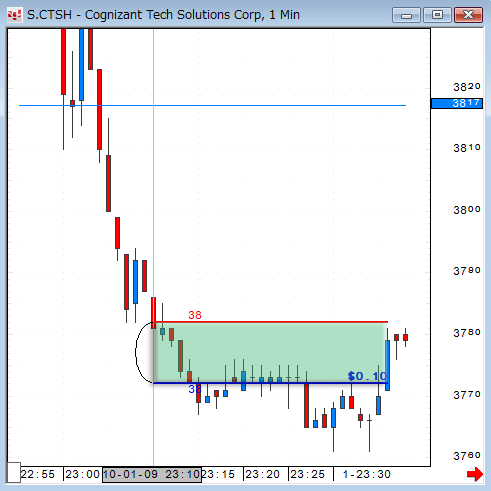
Task: Maximize the S.CTSH chart window
Action: [x=437, y=15]
